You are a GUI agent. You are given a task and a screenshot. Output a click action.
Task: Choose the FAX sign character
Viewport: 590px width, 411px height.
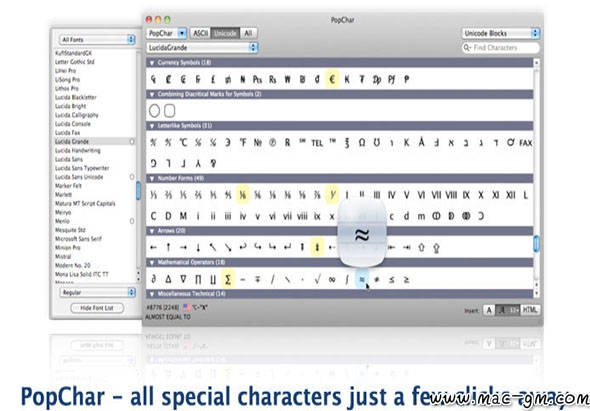[x=525, y=143]
